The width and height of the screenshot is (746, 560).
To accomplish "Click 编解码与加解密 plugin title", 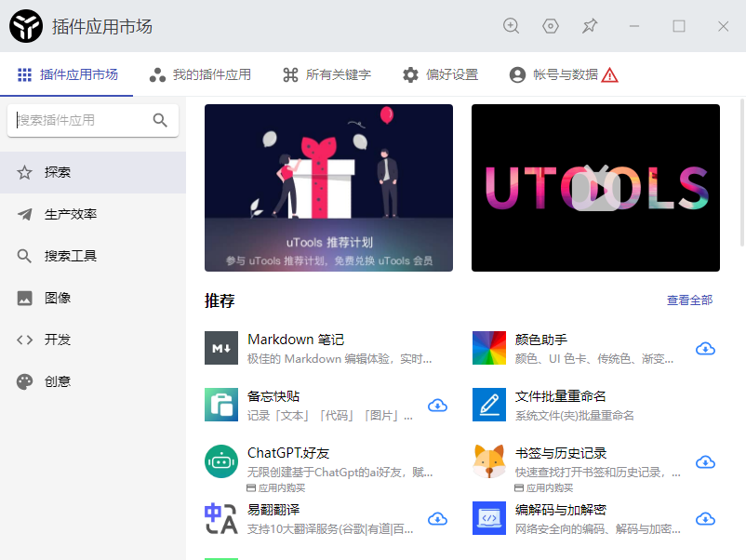I will (x=561, y=510).
